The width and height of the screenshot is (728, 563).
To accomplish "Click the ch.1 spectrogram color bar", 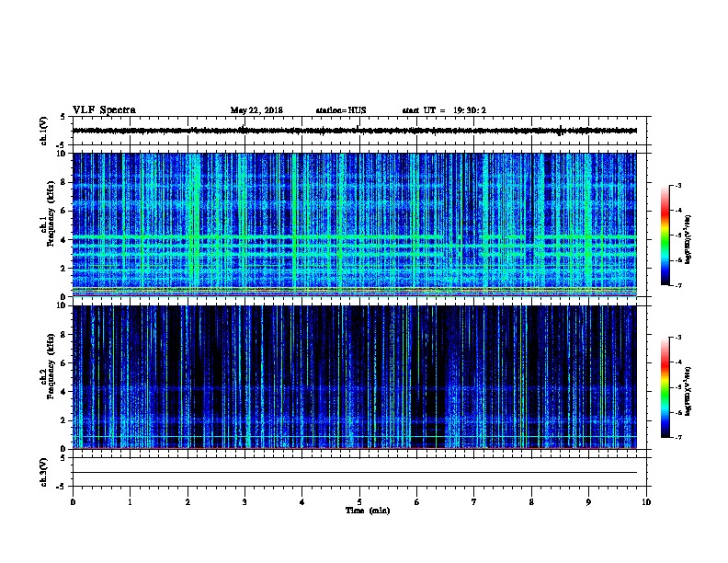I will [665, 236].
